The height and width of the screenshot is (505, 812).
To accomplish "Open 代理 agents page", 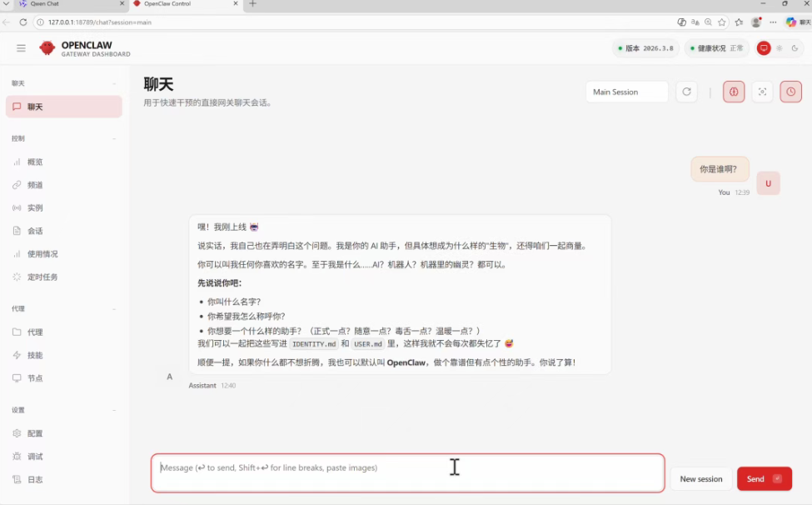I will tap(63, 332).
